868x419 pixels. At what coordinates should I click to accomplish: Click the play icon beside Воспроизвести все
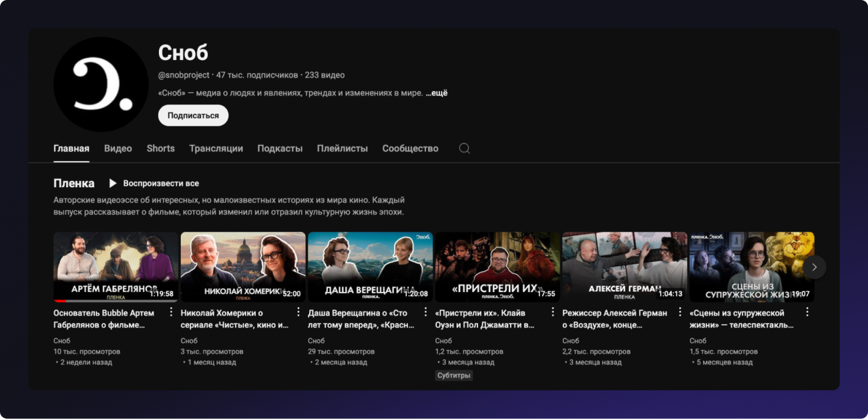click(x=113, y=183)
